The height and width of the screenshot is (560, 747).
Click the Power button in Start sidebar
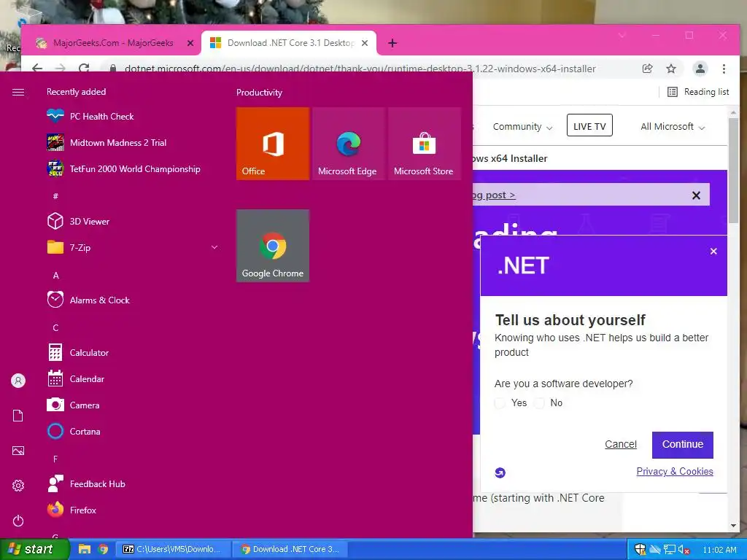pos(18,521)
